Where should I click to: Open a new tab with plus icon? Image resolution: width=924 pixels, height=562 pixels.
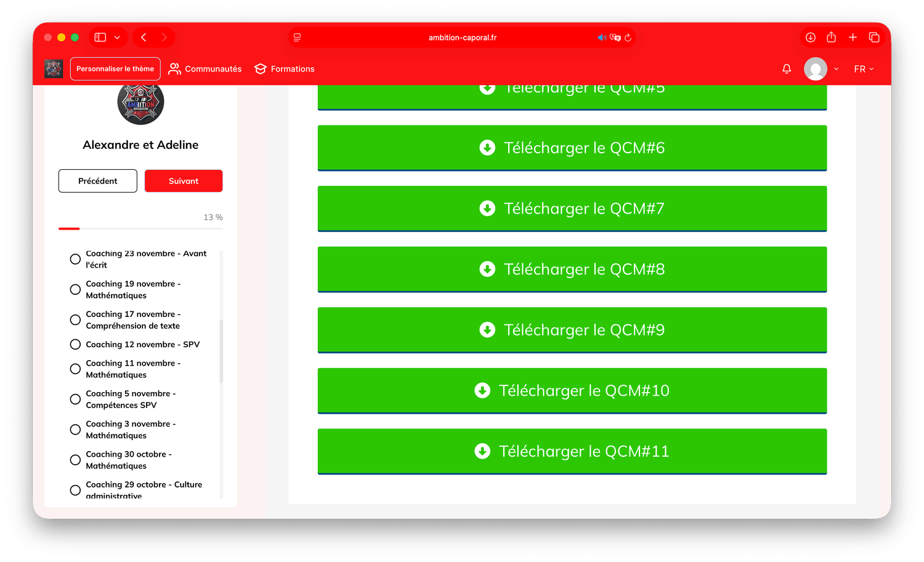(853, 38)
